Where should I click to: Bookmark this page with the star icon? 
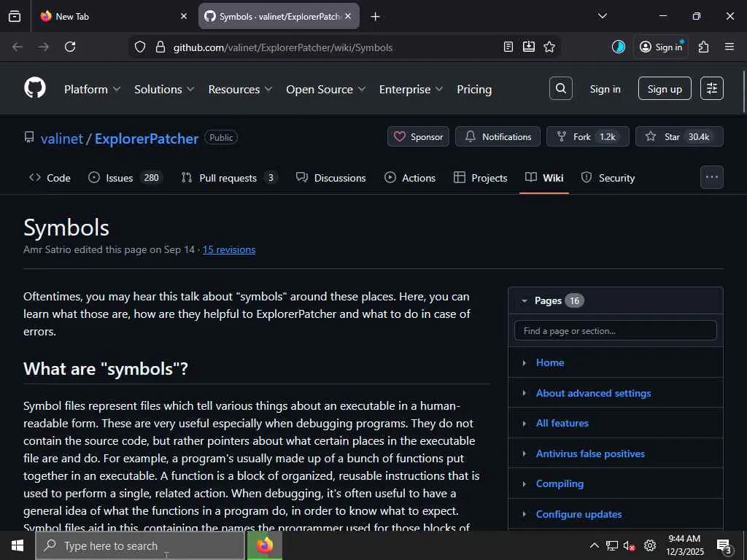pyautogui.click(x=549, y=47)
